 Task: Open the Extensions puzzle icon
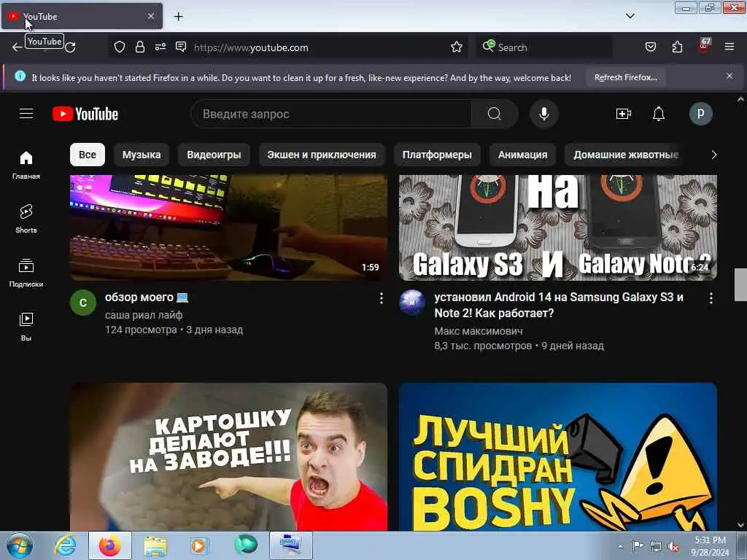677,47
